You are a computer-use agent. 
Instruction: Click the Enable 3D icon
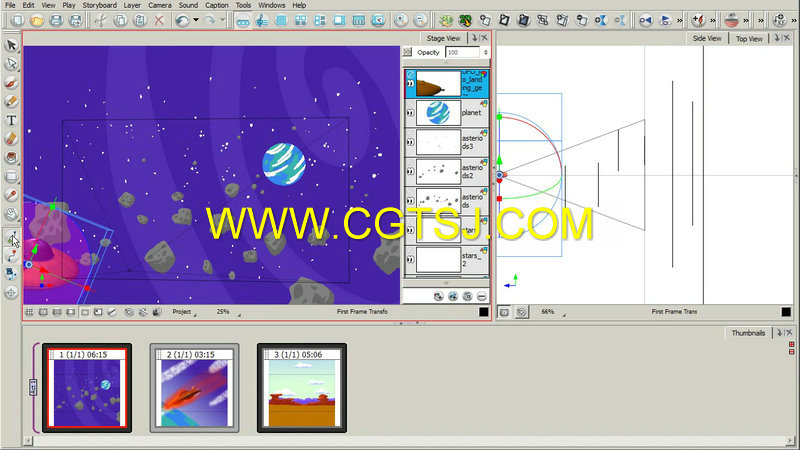tap(446, 20)
